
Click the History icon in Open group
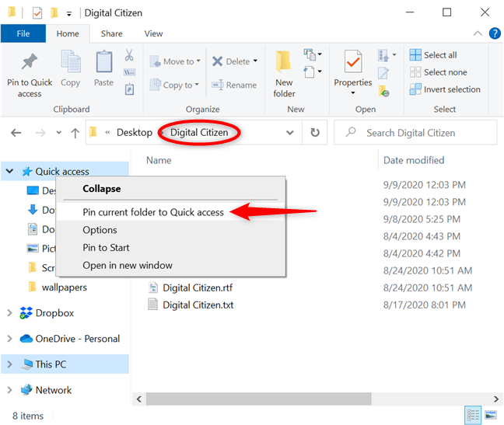[x=383, y=91]
